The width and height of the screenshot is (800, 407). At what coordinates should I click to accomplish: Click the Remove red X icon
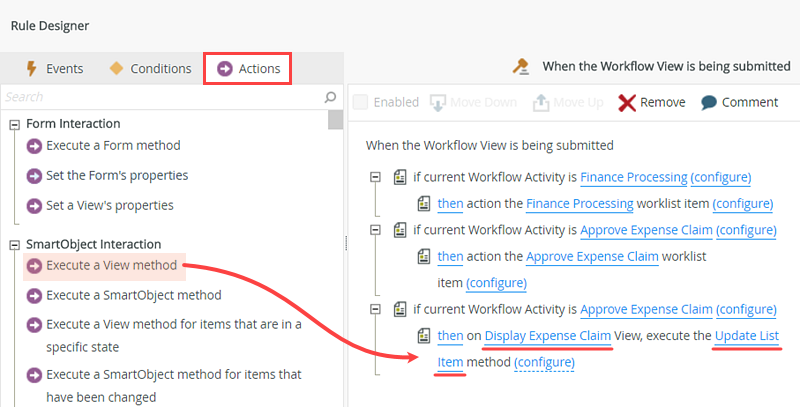(x=627, y=102)
